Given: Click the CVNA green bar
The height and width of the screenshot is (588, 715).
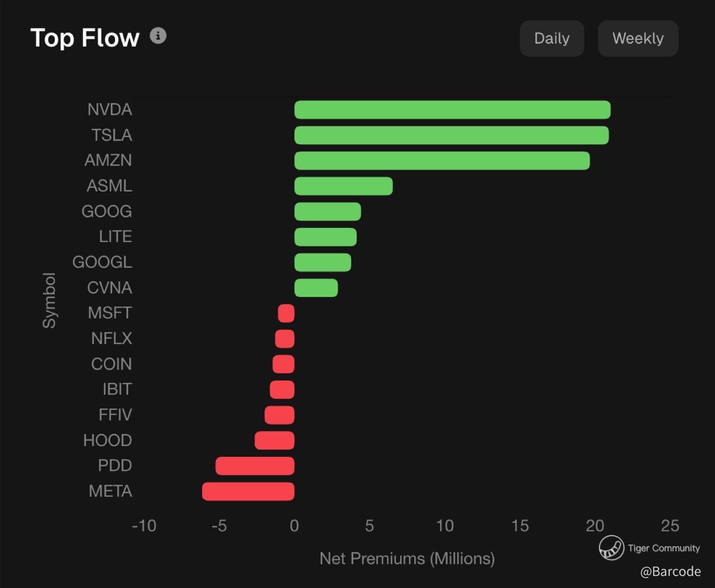Looking at the screenshot, I should (316, 288).
